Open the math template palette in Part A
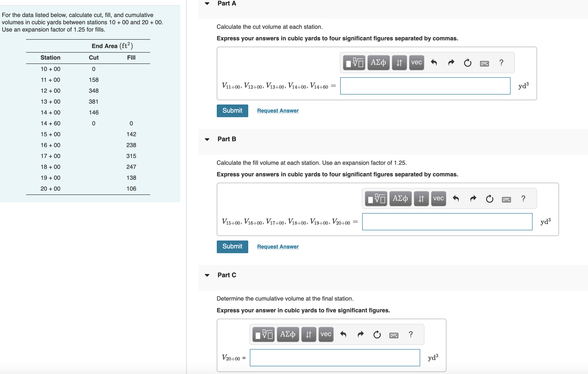 point(354,63)
